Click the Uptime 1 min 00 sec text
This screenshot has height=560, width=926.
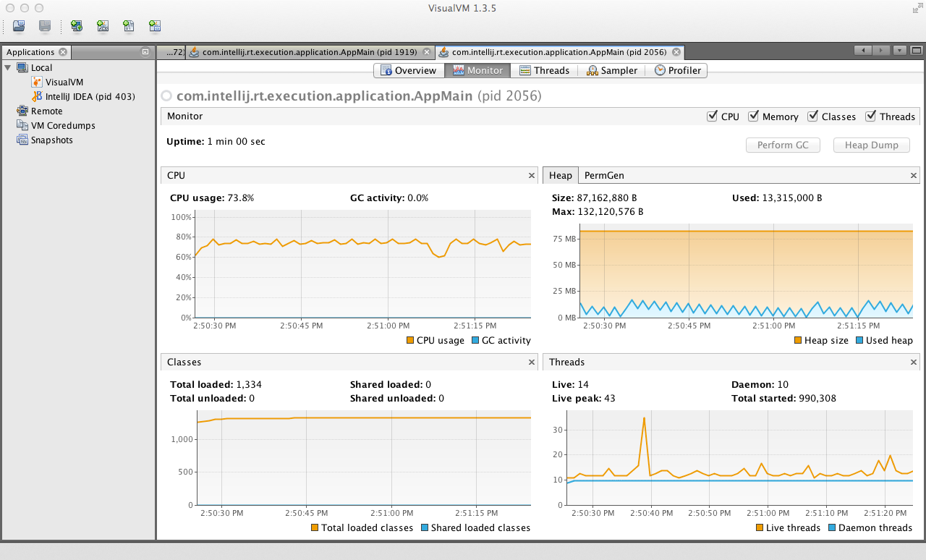click(x=216, y=141)
